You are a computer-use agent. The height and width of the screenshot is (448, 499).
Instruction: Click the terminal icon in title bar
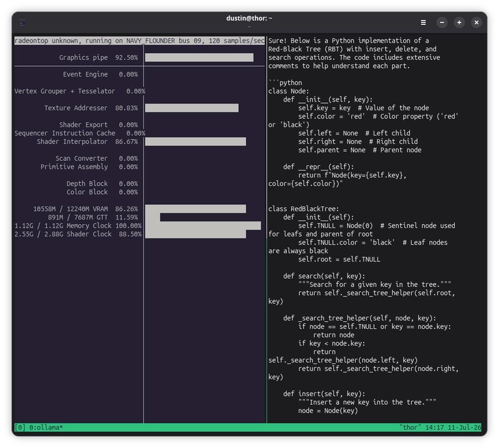tap(22, 22)
